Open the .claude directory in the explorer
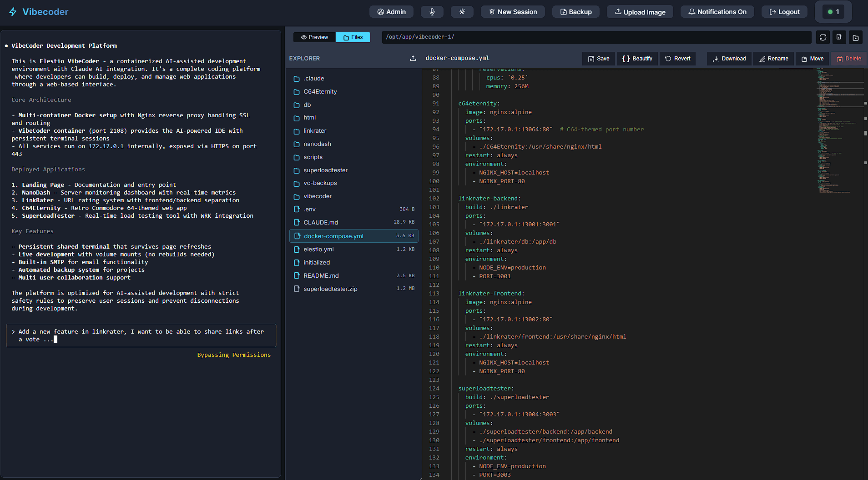Viewport: 868px width, 480px height. coord(313,78)
